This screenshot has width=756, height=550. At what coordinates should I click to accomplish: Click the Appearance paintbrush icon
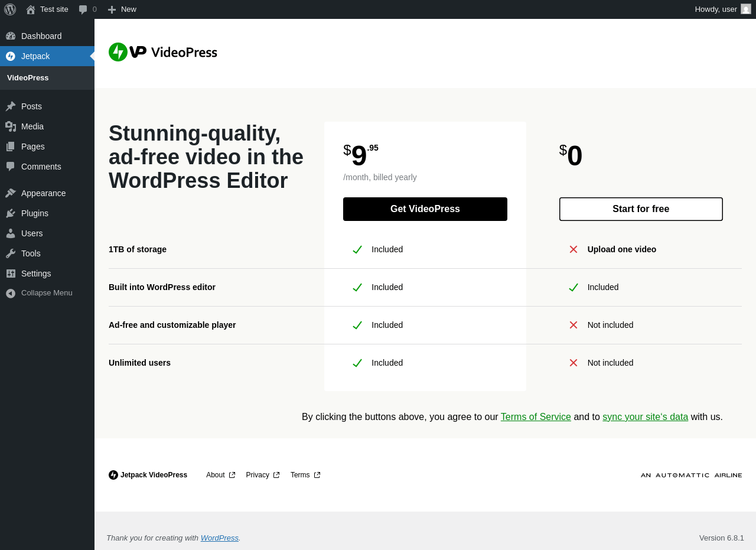tap(11, 193)
